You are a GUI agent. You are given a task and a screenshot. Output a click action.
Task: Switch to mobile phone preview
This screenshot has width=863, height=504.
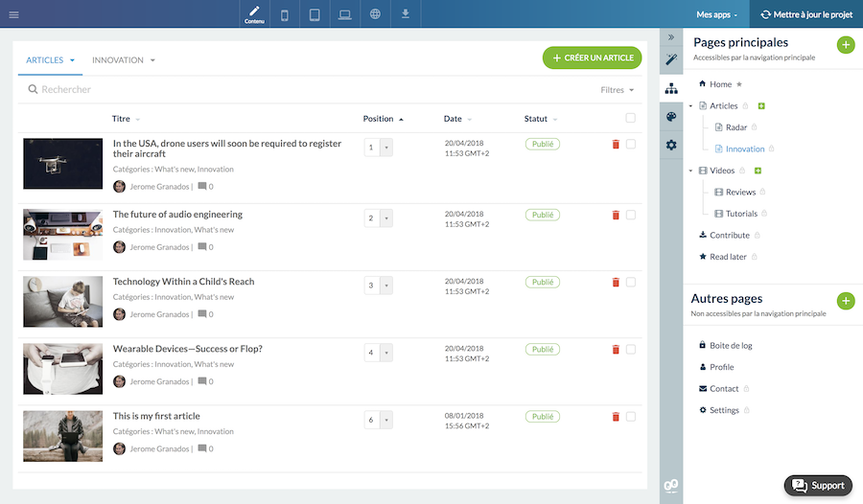coord(285,14)
